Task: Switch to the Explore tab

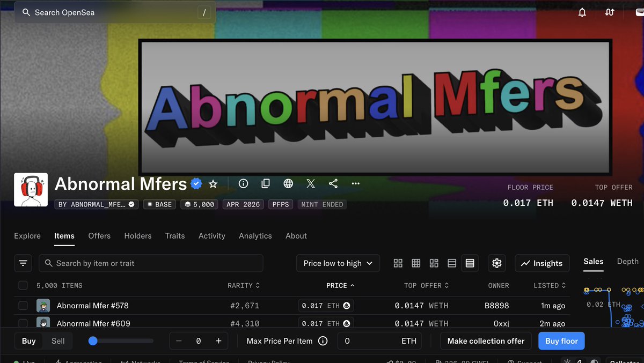Action: 27,236
